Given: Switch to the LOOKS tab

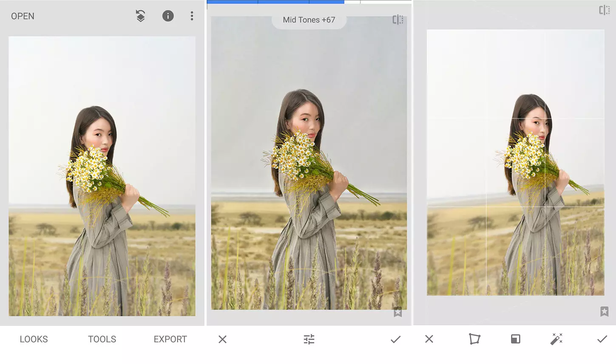Looking at the screenshot, I should [34, 339].
